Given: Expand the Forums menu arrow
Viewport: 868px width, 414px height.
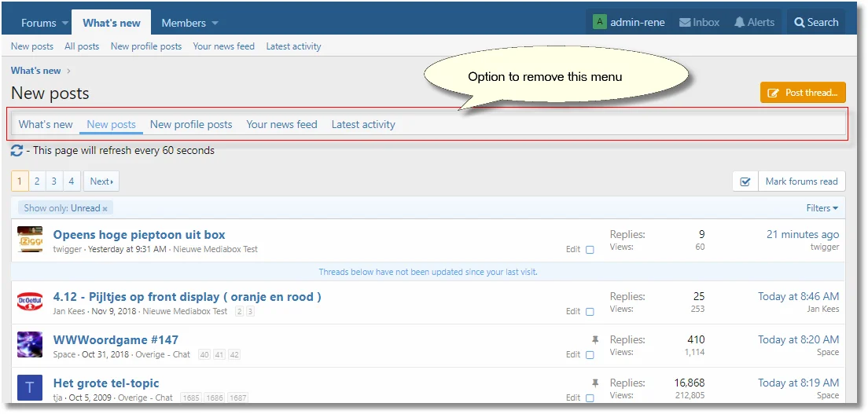Looking at the screenshot, I should 65,24.
